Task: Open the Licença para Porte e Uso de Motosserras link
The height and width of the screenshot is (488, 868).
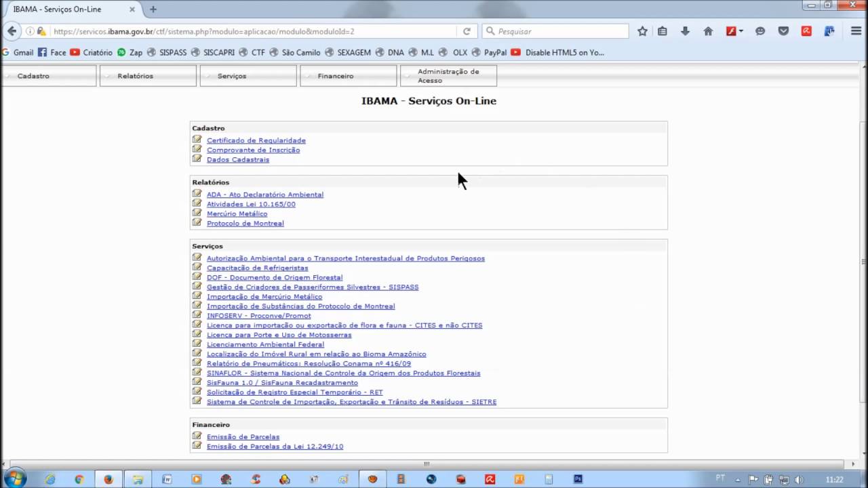Action: point(279,335)
